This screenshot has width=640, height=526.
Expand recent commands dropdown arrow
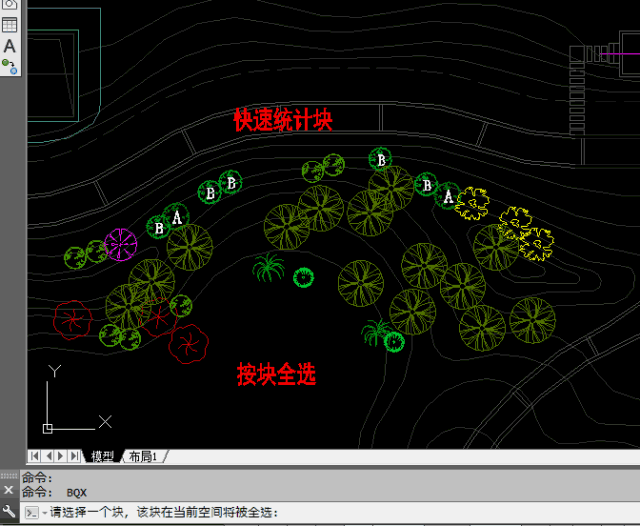click(44, 513)
